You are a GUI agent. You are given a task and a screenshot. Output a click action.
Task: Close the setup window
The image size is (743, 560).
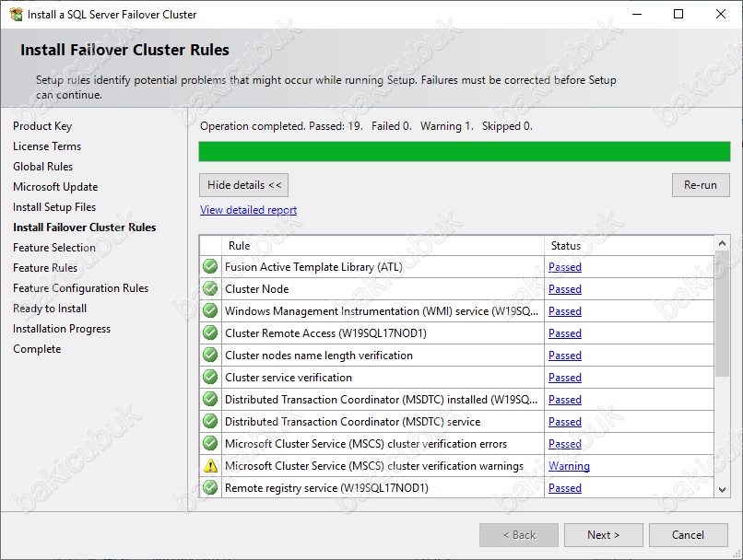tap(721, 14)
